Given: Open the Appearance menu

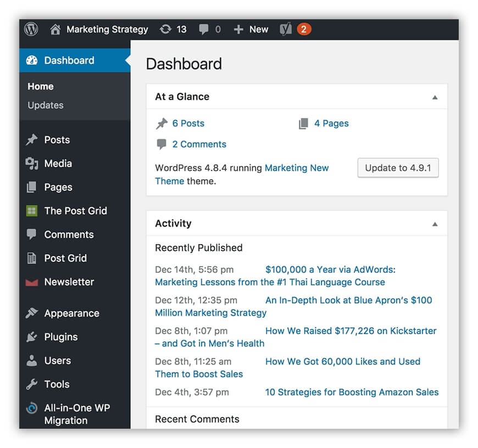Looking at the screenshot, I should pos(71,313).
